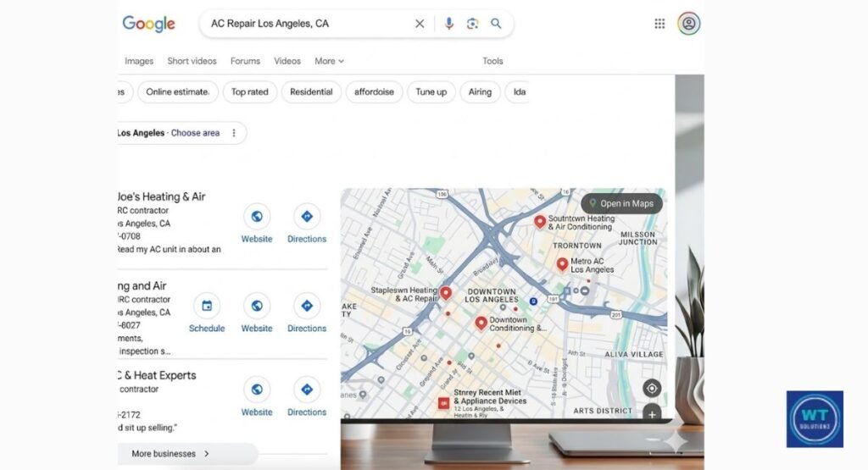Select the Tune up filter chip
Viewport: 868px width, 470px height.
tap(431, 91)
